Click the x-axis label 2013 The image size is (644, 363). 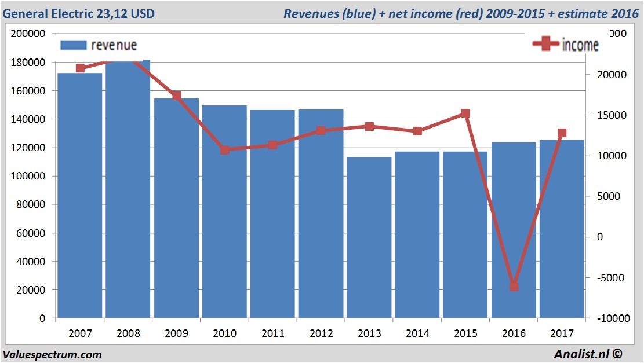[x=369, y=333]
